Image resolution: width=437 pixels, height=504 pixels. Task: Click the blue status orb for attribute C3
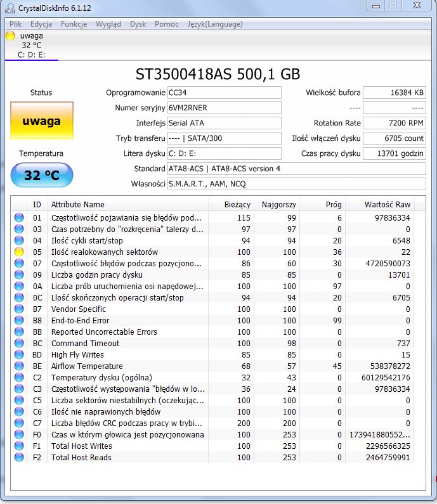pyautogui.click(x=19, y=389)
